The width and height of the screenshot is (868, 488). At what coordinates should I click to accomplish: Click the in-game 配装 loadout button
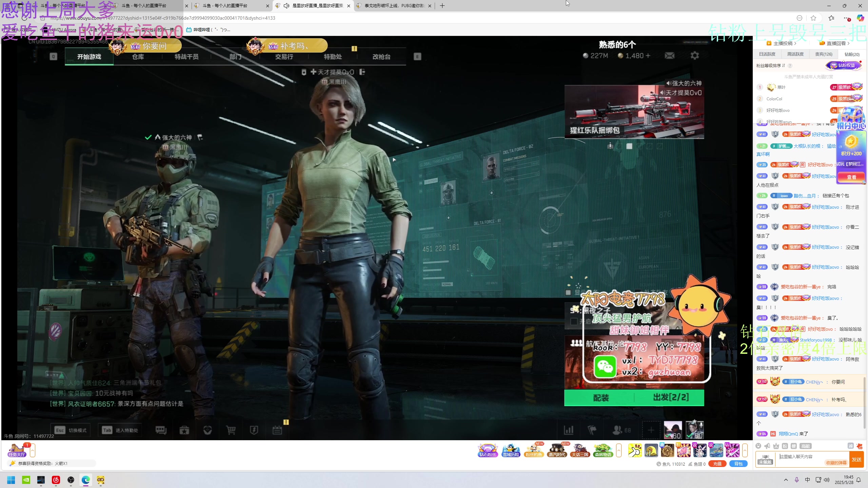coord(601,398)
